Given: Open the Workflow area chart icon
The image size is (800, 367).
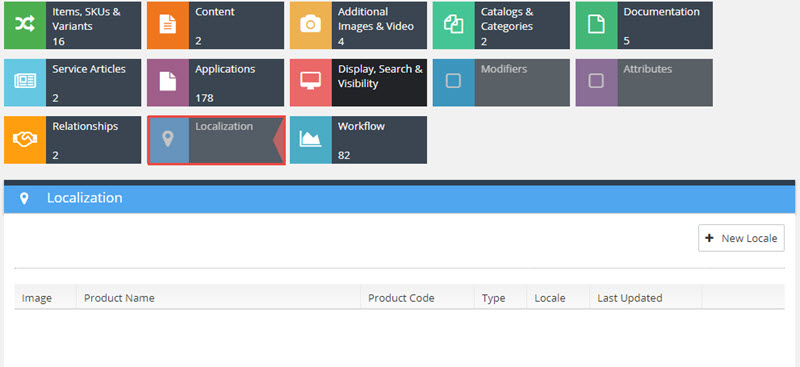Looking at the screenshot, I should click(311, 139).
